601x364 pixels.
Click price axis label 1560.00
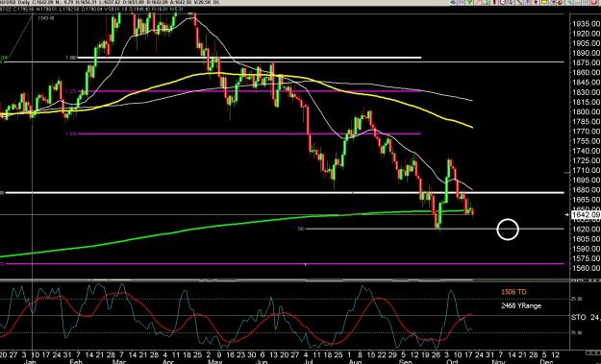pos(587,268)
